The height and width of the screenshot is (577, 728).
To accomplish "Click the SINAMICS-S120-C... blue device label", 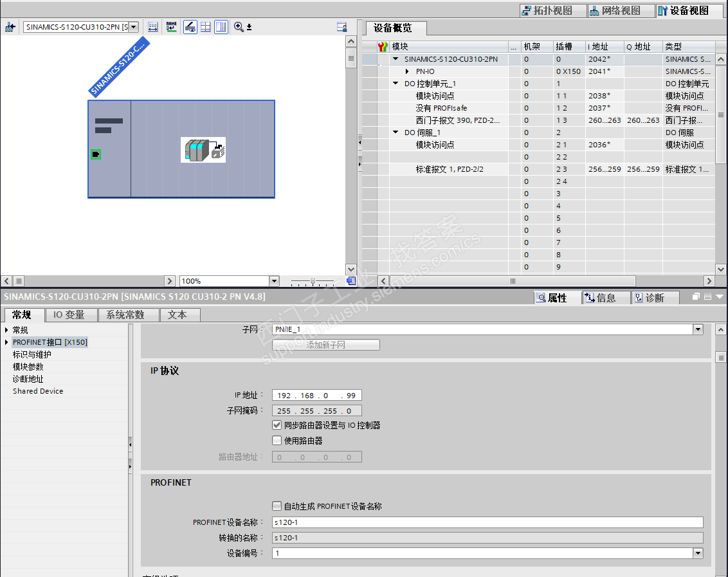I will coord(119,68).
